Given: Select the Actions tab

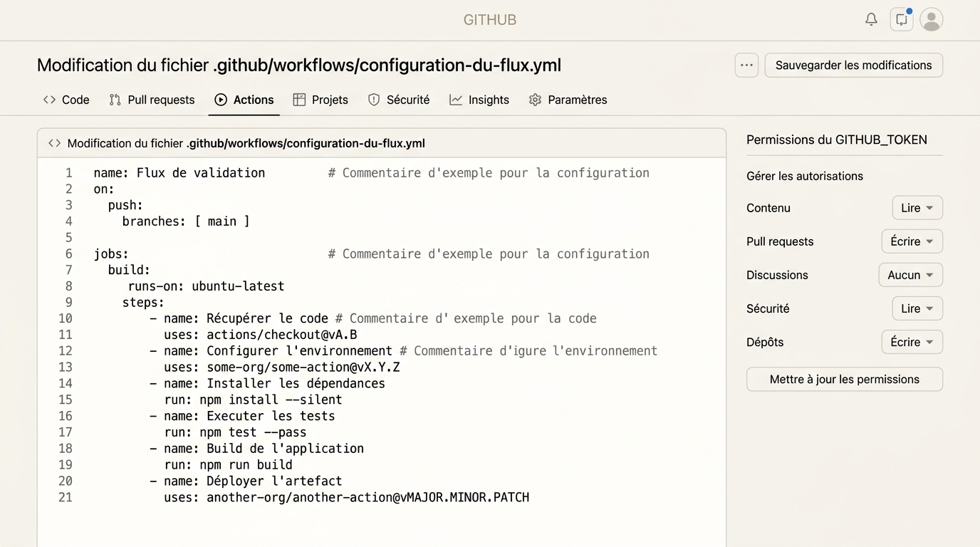Looking at the screenshot, I should click(x=244, y=100).
